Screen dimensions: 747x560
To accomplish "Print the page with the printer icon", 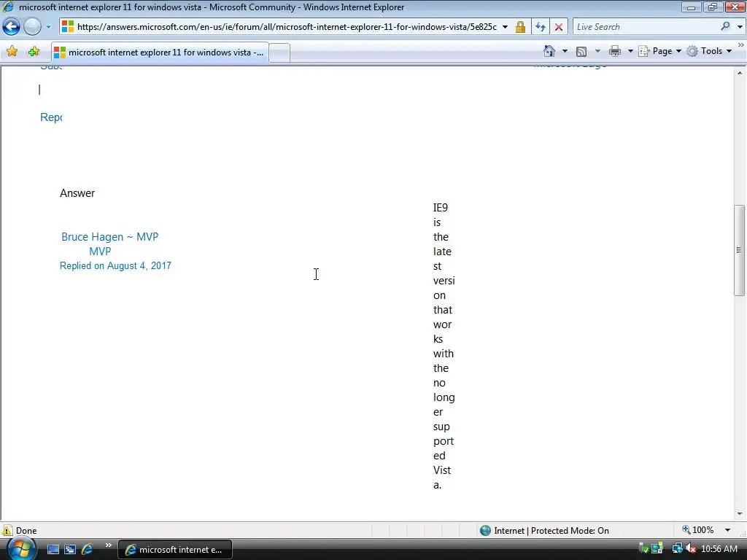I will click(615, 51).
